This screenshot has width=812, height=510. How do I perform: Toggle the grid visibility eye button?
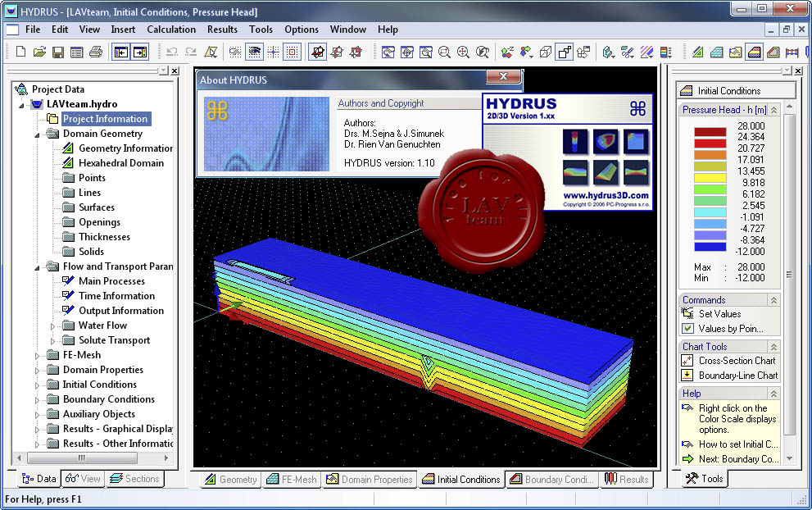pyautogui.click(x=254, y=52)
